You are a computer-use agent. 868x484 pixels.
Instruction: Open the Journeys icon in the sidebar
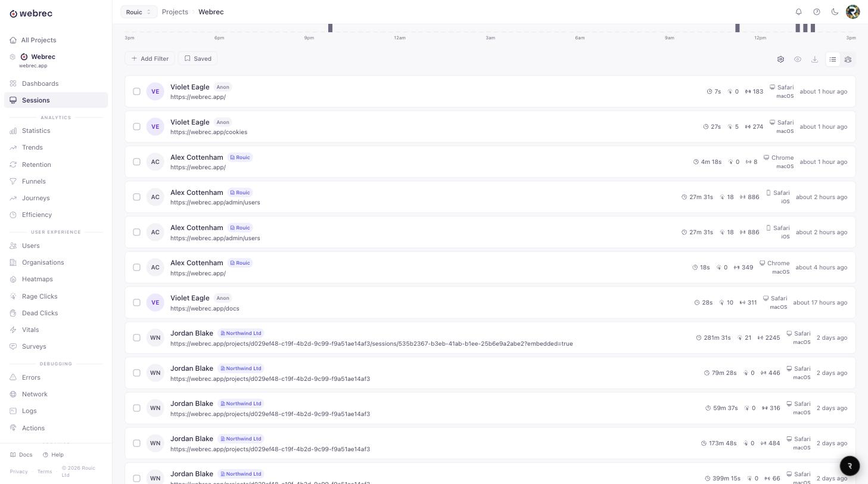click(13, 198)
